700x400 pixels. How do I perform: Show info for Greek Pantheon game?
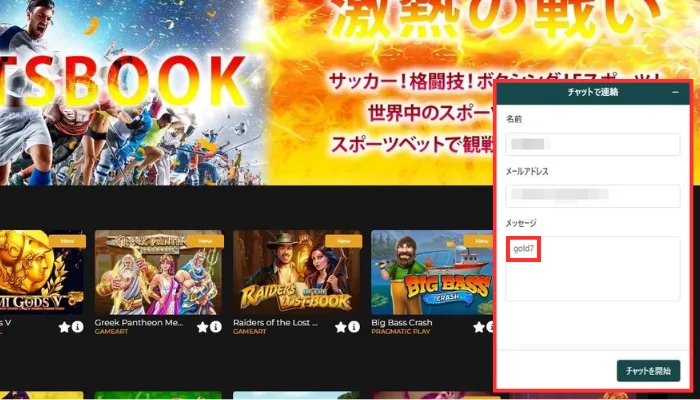[216, 327]
